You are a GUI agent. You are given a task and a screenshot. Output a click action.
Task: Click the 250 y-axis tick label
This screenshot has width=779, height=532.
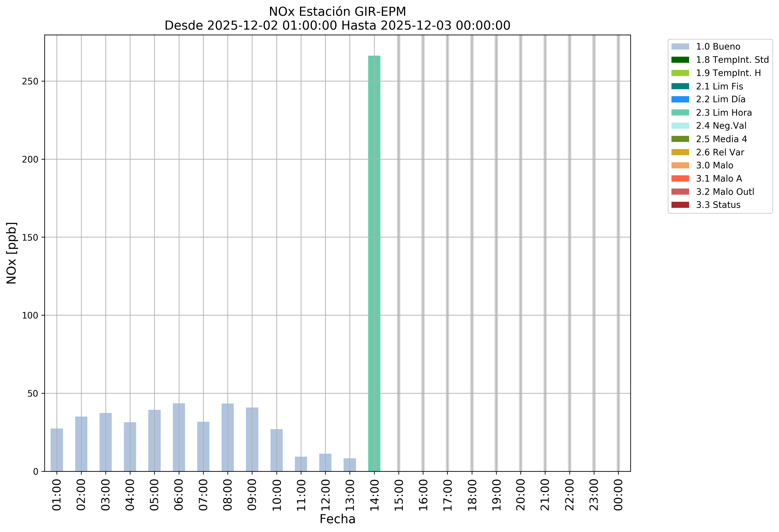(x=30, y=81)
